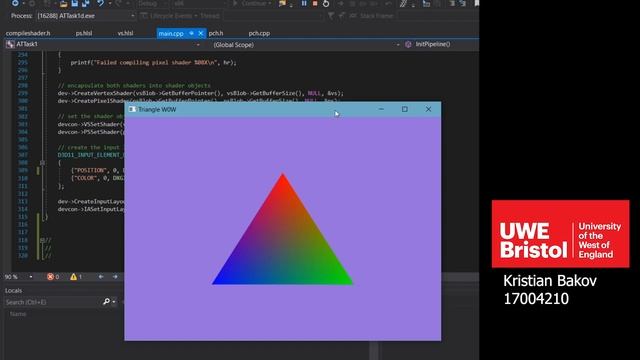Go to next issue with right arrow

point(115,277)
